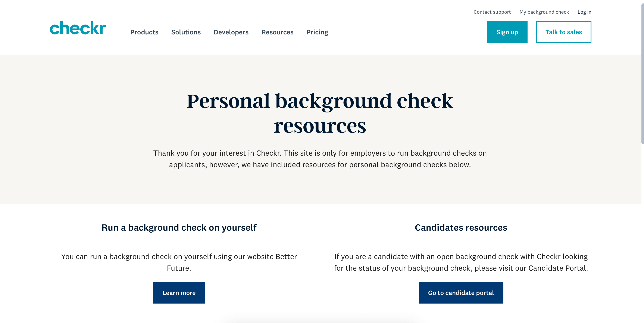Click the Log in link
The height and width of the screenshot is (323, 644).
click(584, 12)
